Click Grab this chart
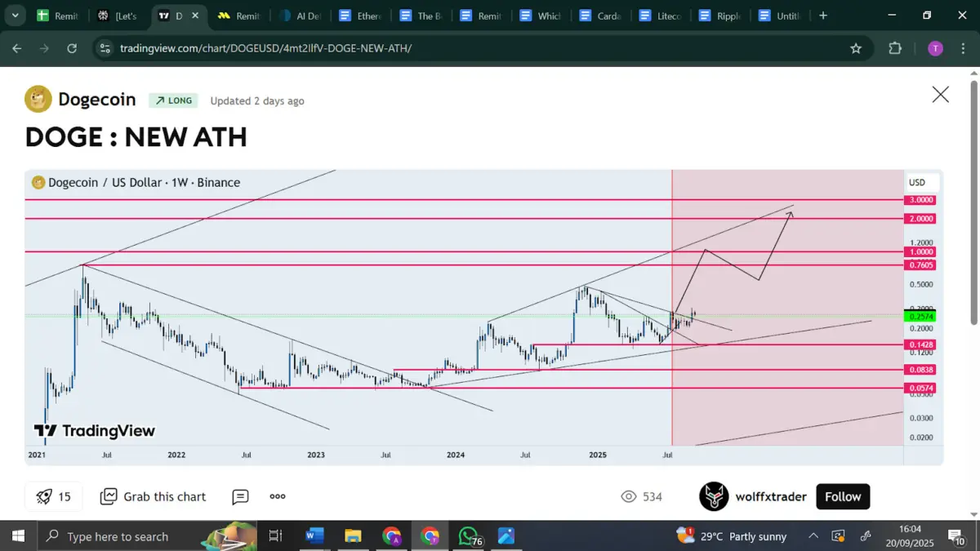This screenshot has width=980, height=551. pos(153,496)
